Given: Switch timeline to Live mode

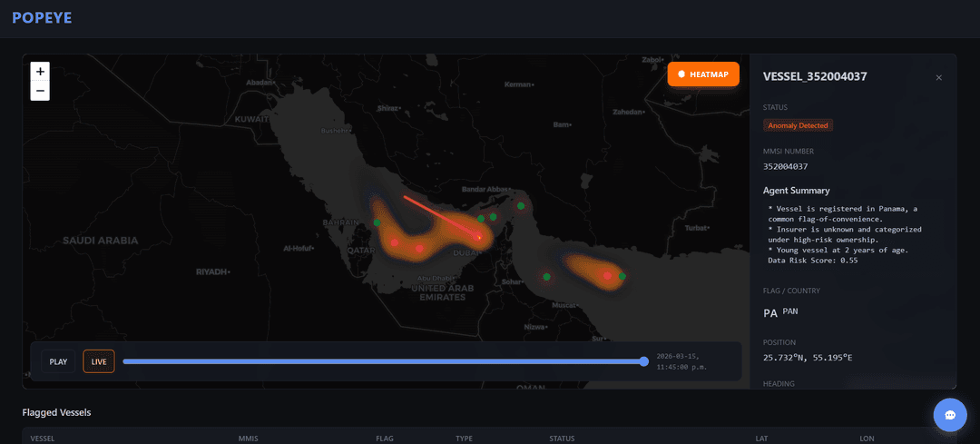Looking at the screenshot, I should [98, 361].
